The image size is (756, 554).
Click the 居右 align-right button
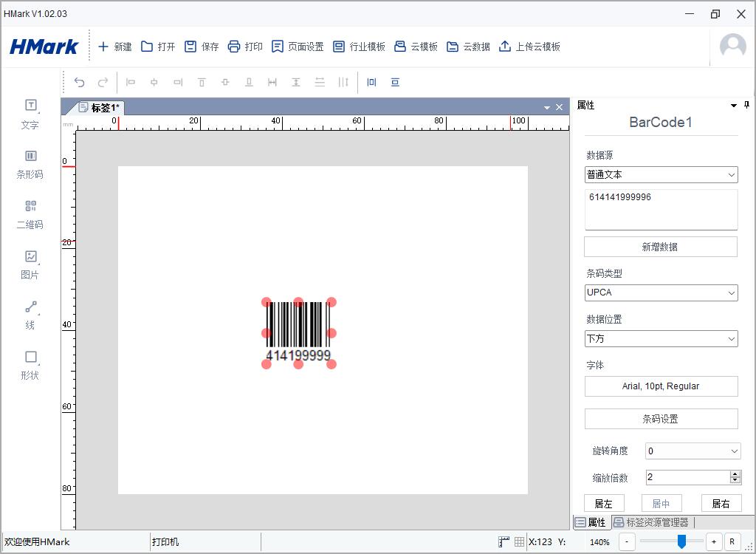[721, 504]
